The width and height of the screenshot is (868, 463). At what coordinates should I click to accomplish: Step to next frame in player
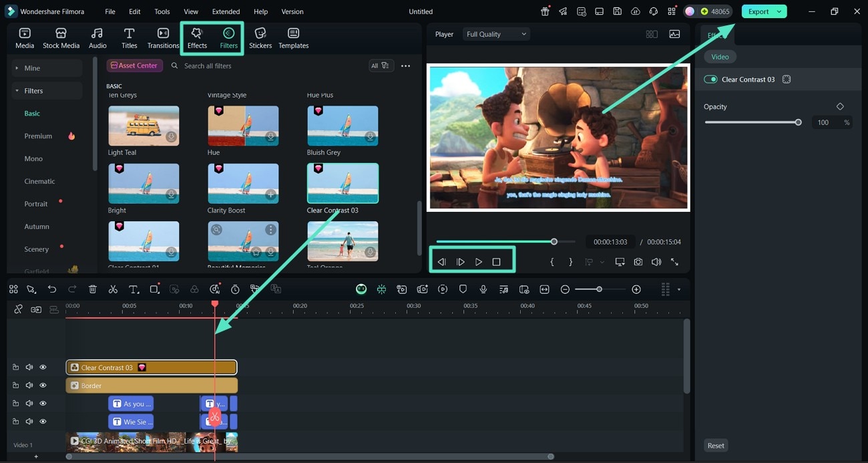(x=460, y=262)
